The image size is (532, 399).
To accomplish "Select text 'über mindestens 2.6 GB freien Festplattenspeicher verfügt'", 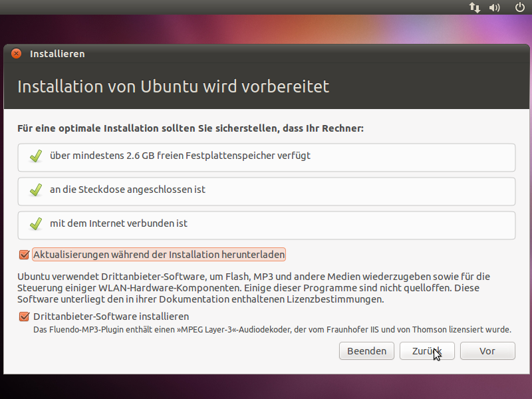I will 180,156.
